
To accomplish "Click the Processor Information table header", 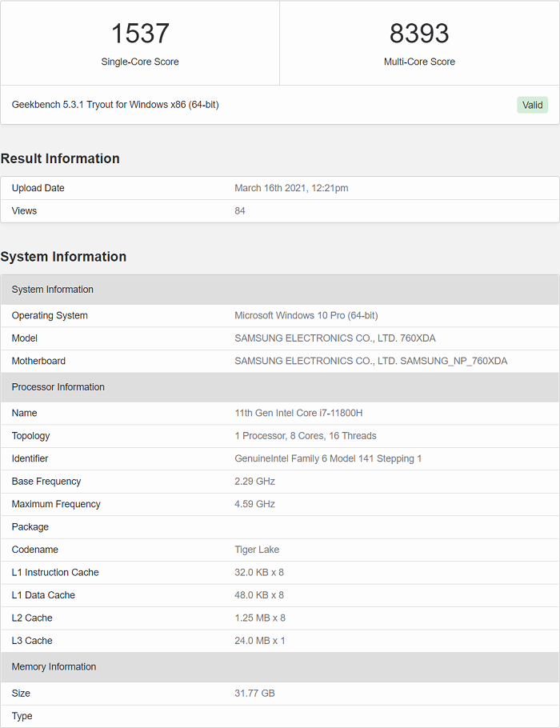I will (58, 387).
